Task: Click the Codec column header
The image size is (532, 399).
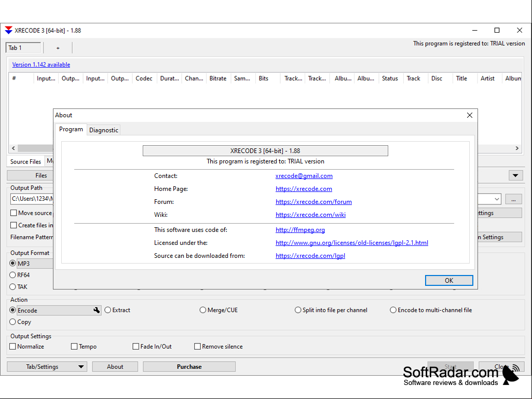Action: [144, 78]
